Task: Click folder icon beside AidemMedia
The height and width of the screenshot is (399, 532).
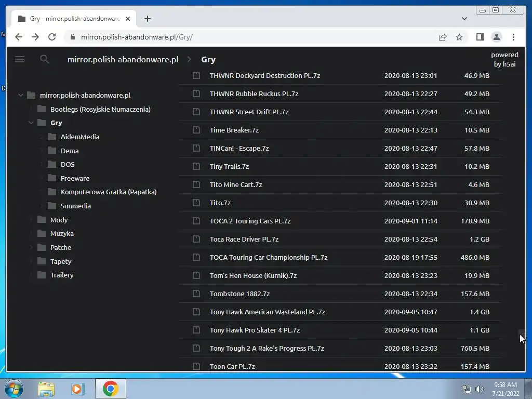Action: 52,137
